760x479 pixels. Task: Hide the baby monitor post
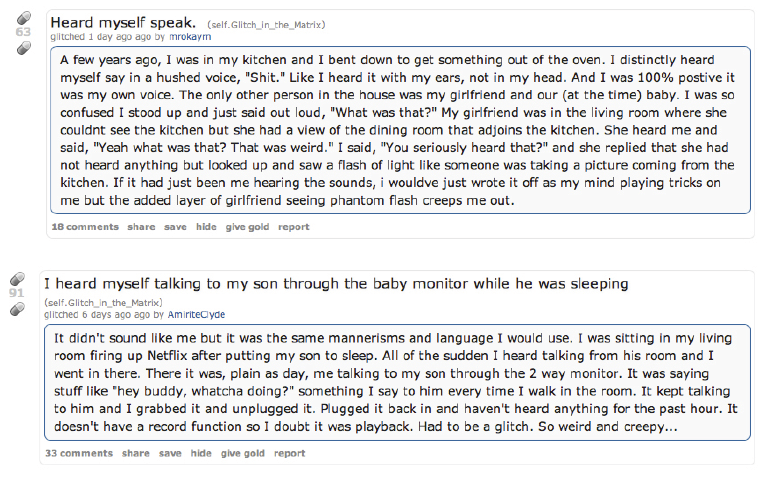point(201,453)
